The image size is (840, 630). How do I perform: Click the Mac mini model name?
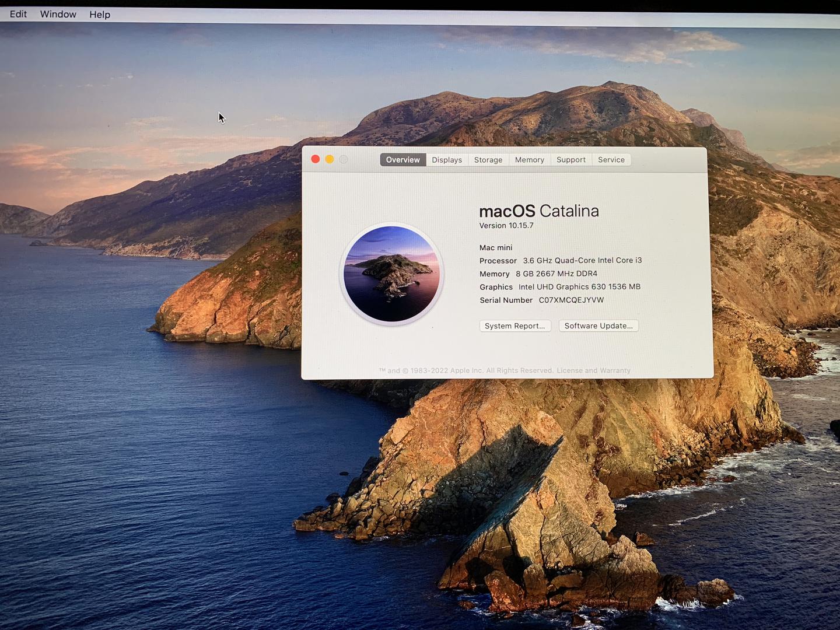coord(496,247)
